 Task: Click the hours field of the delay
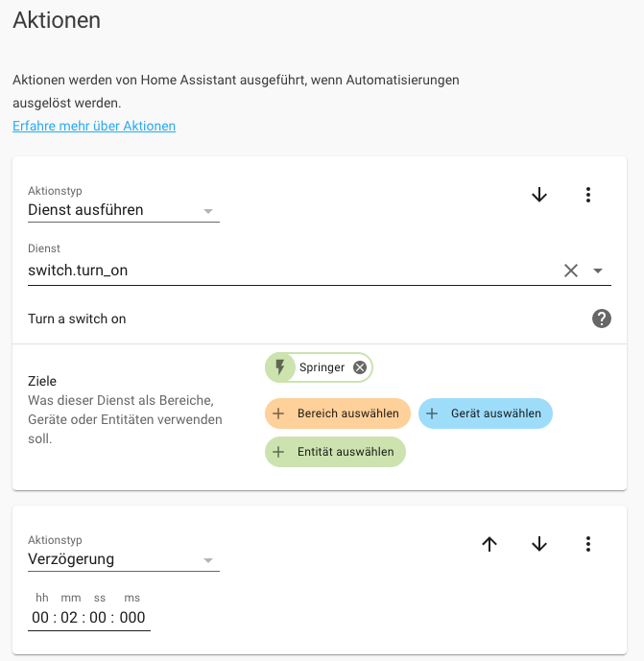(x=40, y=617)
